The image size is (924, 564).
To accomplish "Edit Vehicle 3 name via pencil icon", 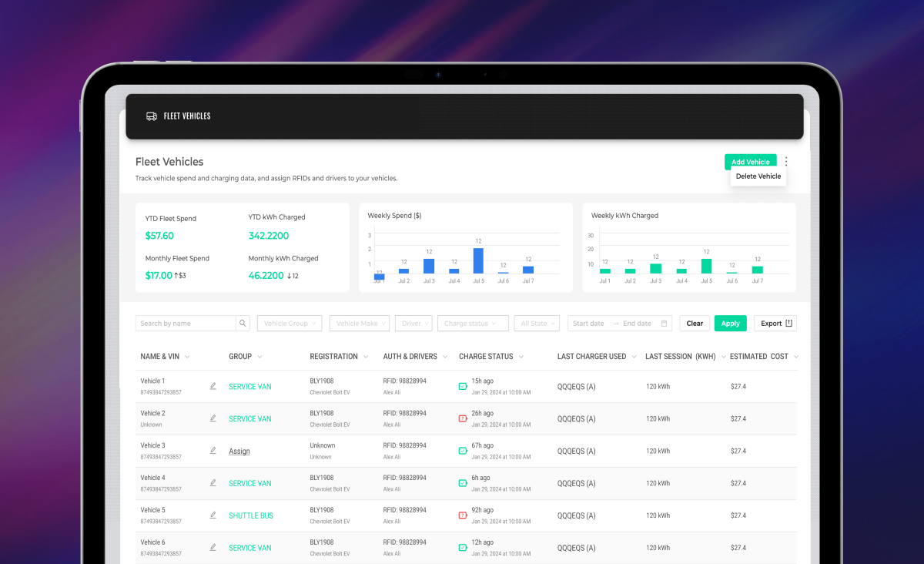I will point(213,451).
